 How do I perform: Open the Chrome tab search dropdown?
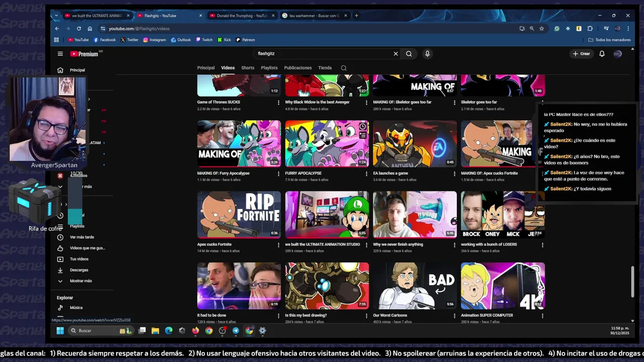point(56,16)
